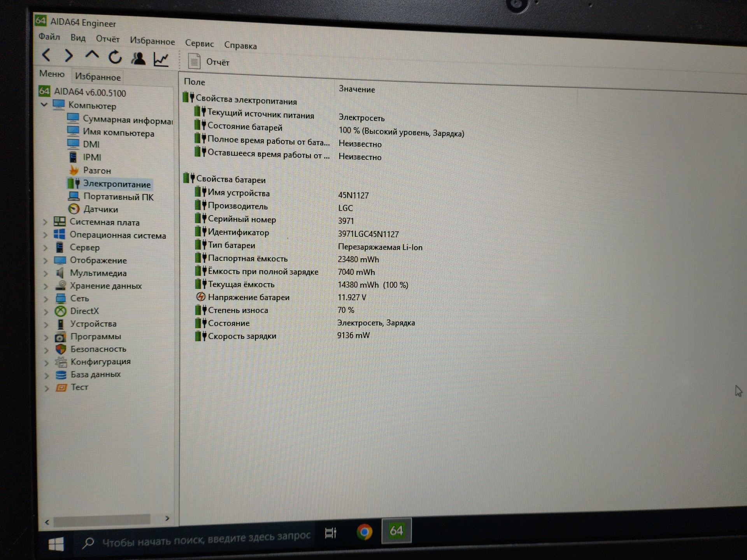This screenshot has width=747, height=560.
Task: Expand the Сеть node
Action: (x=46, y=299)
